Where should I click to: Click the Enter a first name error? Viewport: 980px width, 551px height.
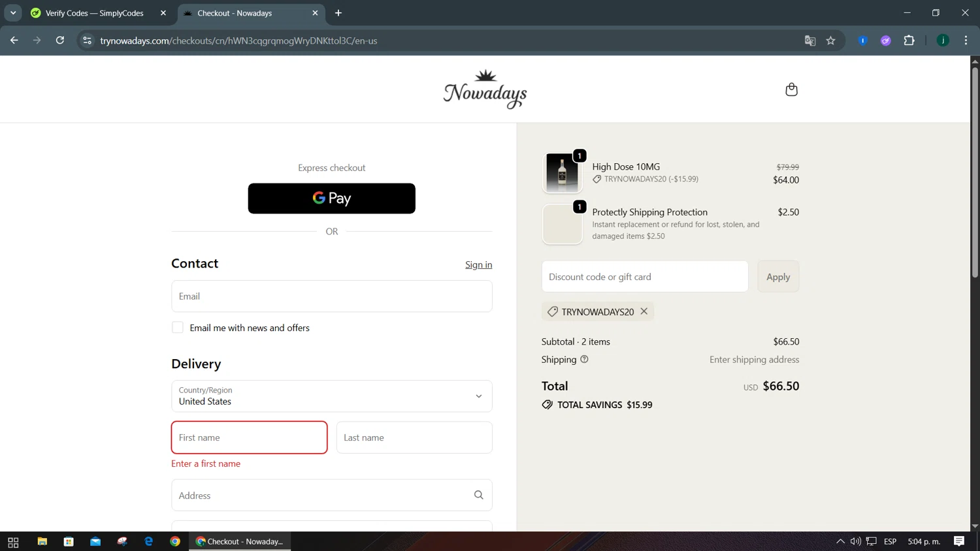click(206, 464)
